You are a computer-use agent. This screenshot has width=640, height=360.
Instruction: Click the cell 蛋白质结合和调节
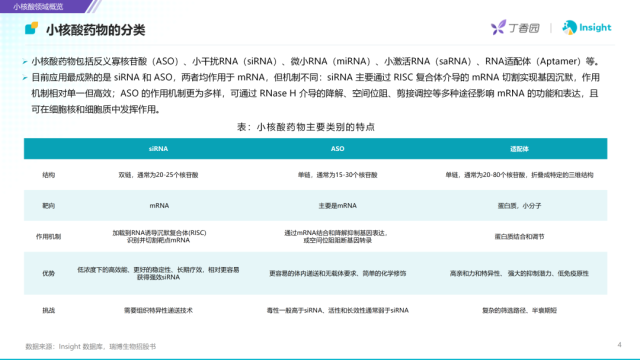[519, 236]
